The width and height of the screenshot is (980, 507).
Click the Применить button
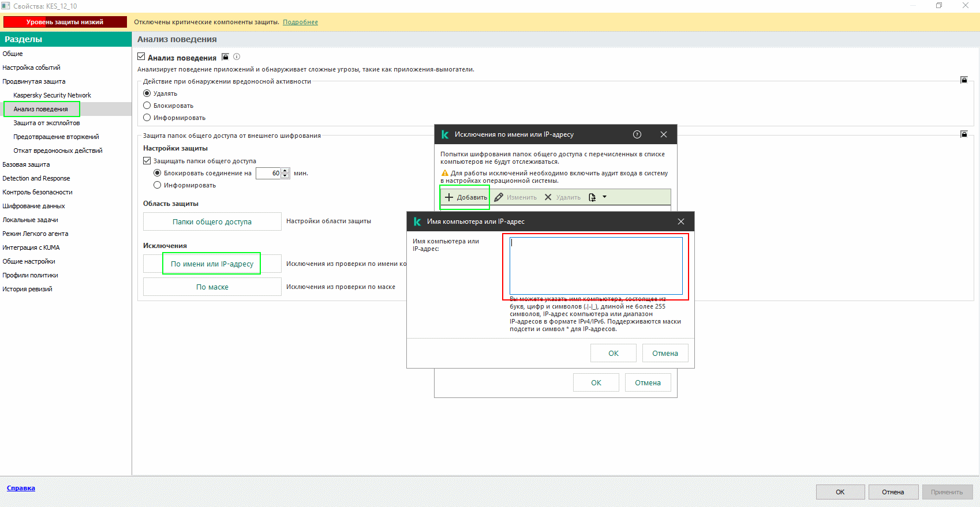[x=947, y=492]
